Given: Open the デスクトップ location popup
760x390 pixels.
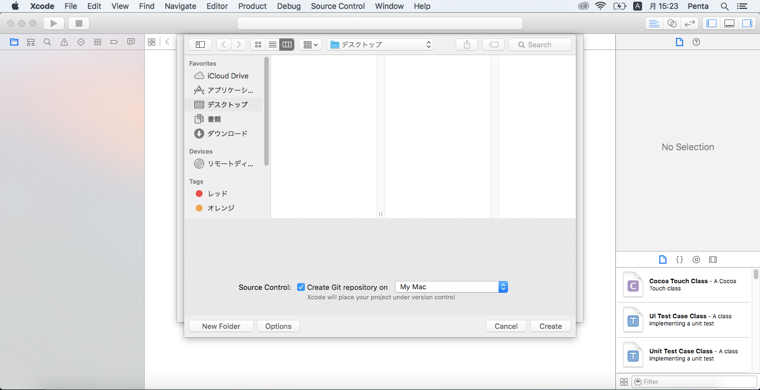Looking at the screenshot, I should coord(380,45).
